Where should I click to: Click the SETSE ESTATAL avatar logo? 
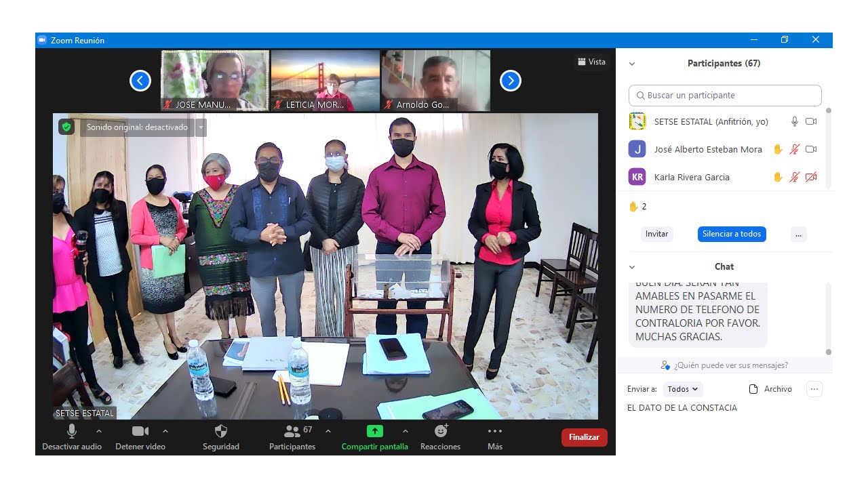pos(637,121)
